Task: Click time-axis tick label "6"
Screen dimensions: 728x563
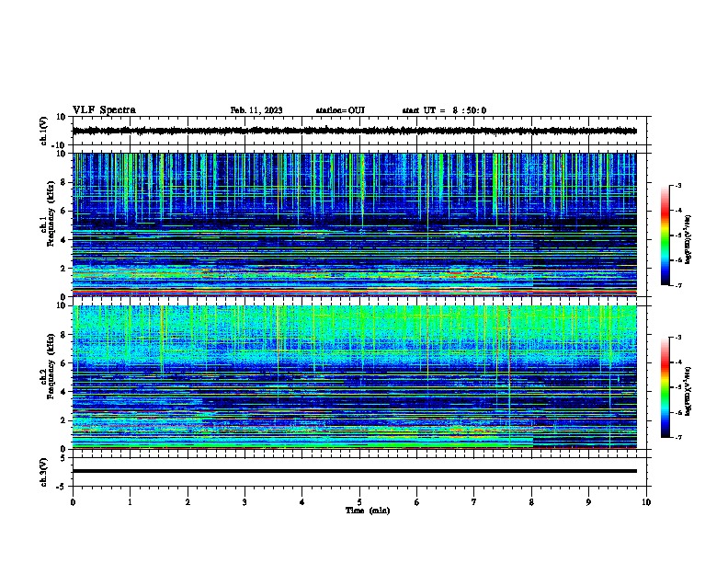Action: pos(417,502)
